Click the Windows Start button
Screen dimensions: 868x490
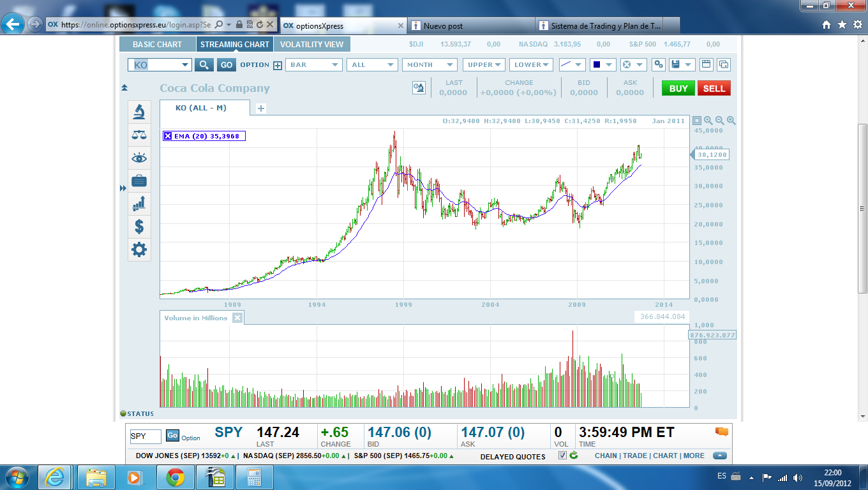[x=15, y=477]
